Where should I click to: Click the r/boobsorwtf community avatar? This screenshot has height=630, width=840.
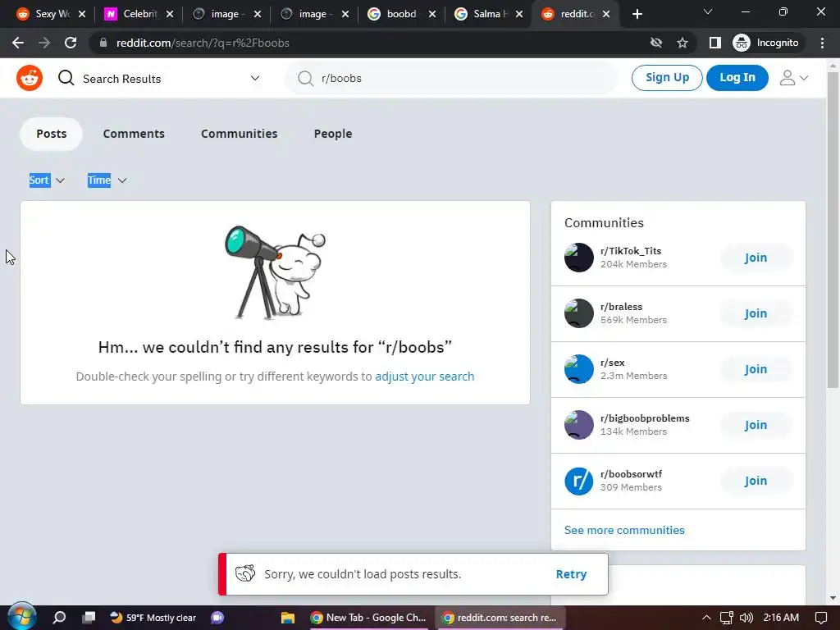578,481
